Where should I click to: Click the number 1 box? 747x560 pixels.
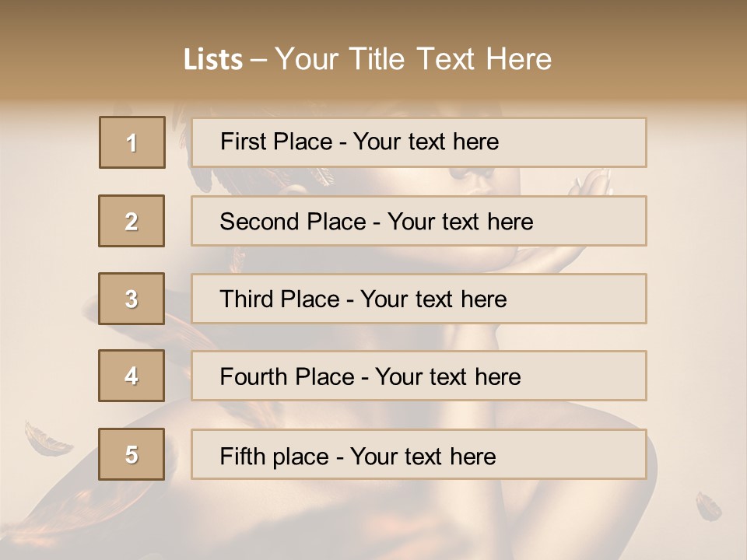point(132,142)
